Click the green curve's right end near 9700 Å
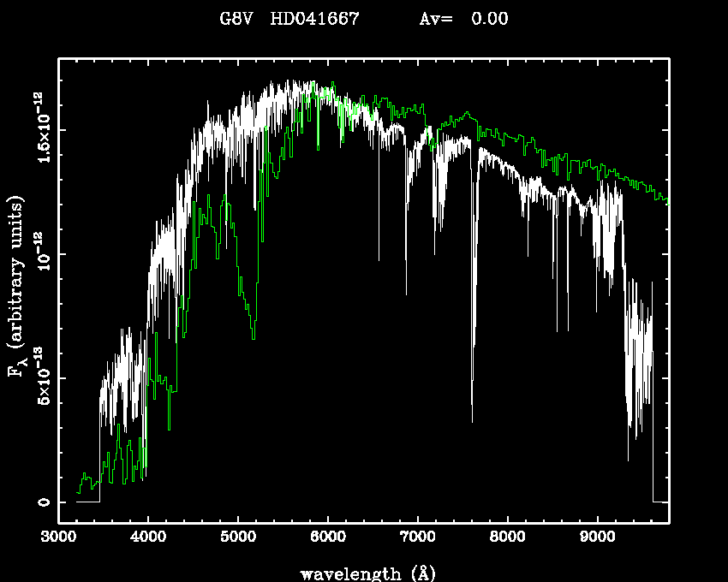The height and width of the screenshot is (582, 728). pyautogui.click(x=665, y=199)
